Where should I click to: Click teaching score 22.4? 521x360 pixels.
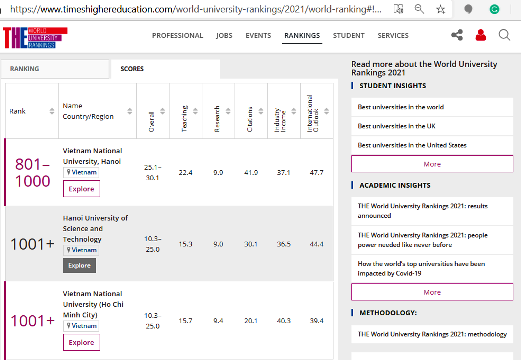pos(185,172)
